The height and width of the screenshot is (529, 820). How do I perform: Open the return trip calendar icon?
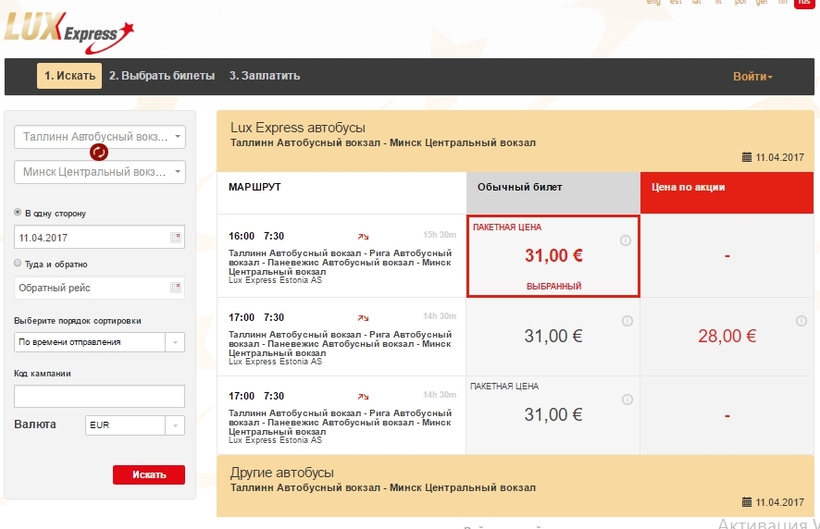tap(176, 288)
